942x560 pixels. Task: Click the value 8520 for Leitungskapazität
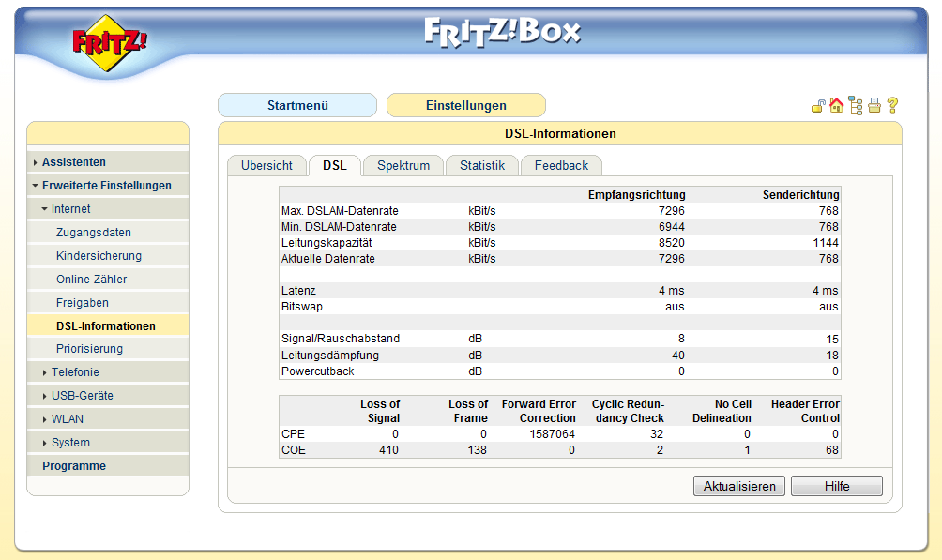coord(672,243)
